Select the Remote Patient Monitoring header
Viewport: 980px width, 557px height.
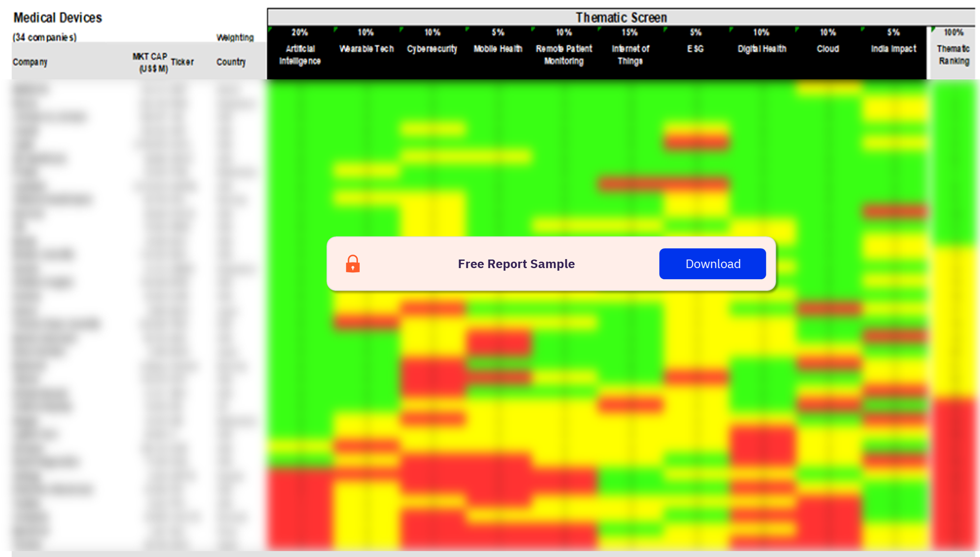pyautogui.click(x=563, y=55)
